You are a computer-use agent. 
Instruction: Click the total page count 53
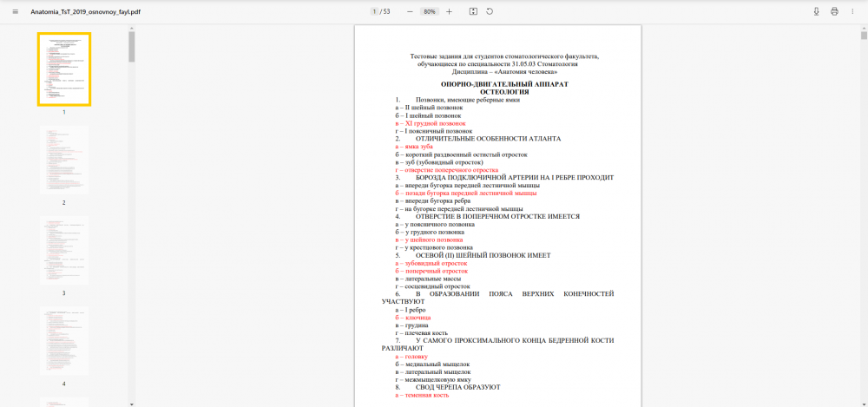pyautogui.click(x=387, y=11)
